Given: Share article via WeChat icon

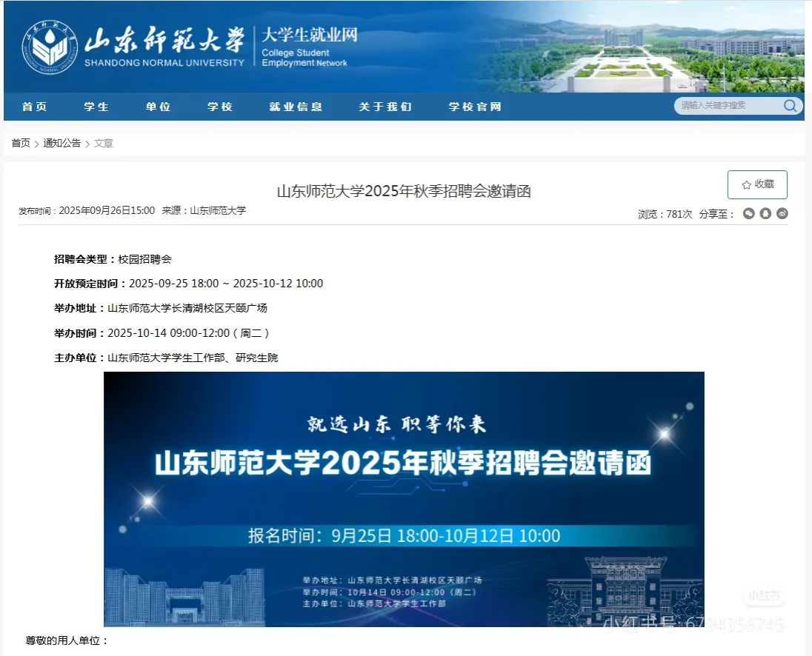Looking at the screenshot, I should pyautogui.click(x=749, y=213).
